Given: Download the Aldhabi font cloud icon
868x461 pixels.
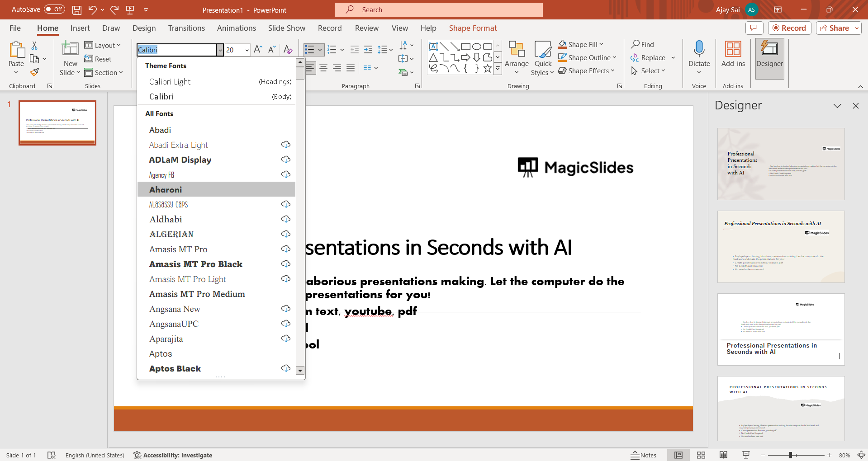Looking at the screenshot, I should pyautogui.click(x=286, y=219).
